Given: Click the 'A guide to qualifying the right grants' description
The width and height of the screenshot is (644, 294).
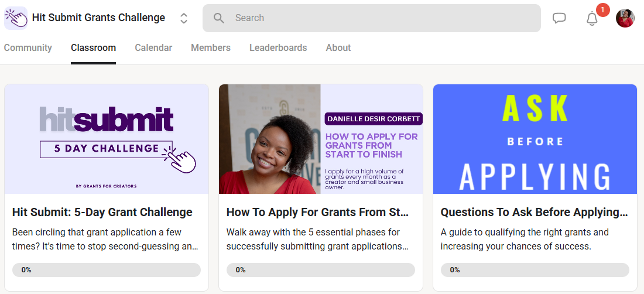Looking at the screenshot, I should 525,240.
